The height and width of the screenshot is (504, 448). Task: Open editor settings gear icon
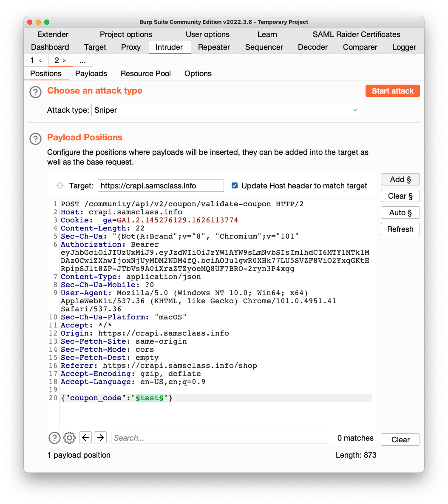pos(69,438)
